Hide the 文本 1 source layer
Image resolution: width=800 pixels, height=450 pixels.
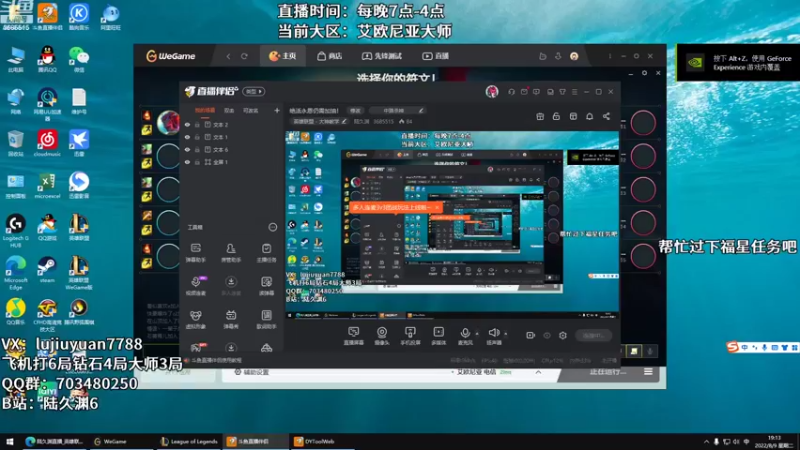[x=187, y=137]
